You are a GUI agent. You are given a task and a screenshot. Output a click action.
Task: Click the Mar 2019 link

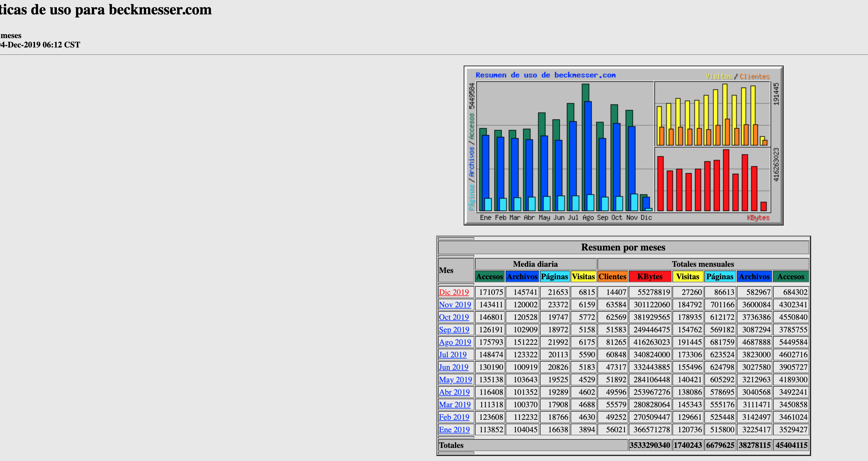[455, 404]
